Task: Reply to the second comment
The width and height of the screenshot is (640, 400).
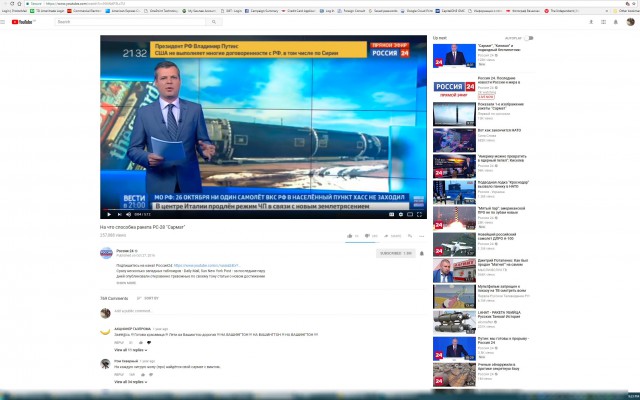Action: click(x=119, y=374)
